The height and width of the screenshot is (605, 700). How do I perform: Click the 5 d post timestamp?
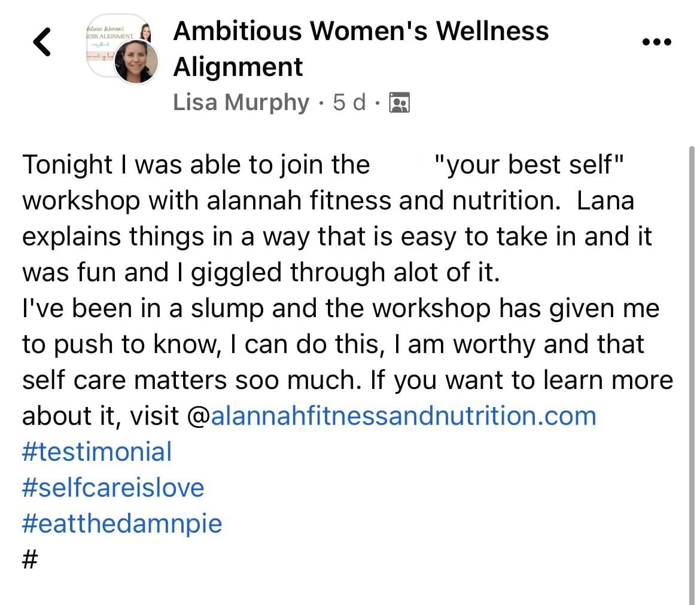349,102
